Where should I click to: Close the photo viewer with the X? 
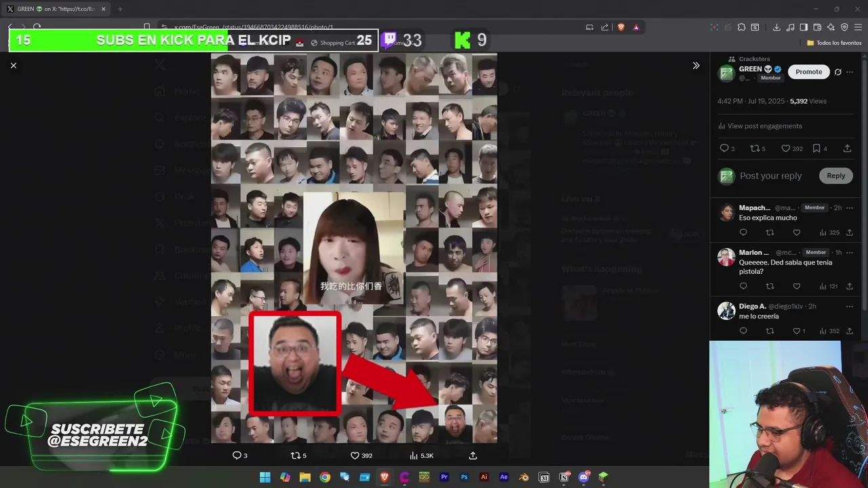click(x=14, y=65)
